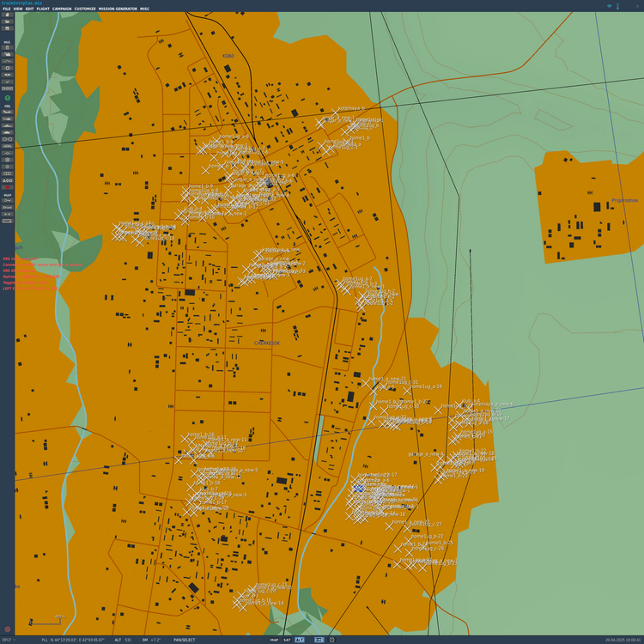Click the green fly mission button
The height and width of the screenshot is (644, 644).
tap(8, 98)
